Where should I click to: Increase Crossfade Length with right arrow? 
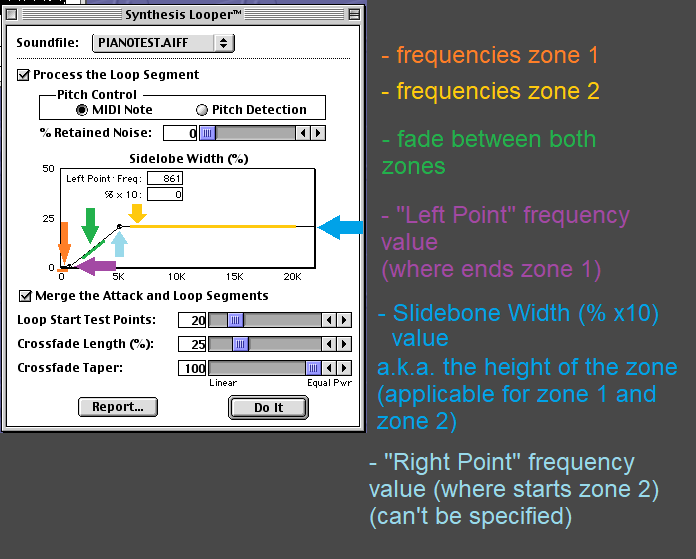(344, 344)
